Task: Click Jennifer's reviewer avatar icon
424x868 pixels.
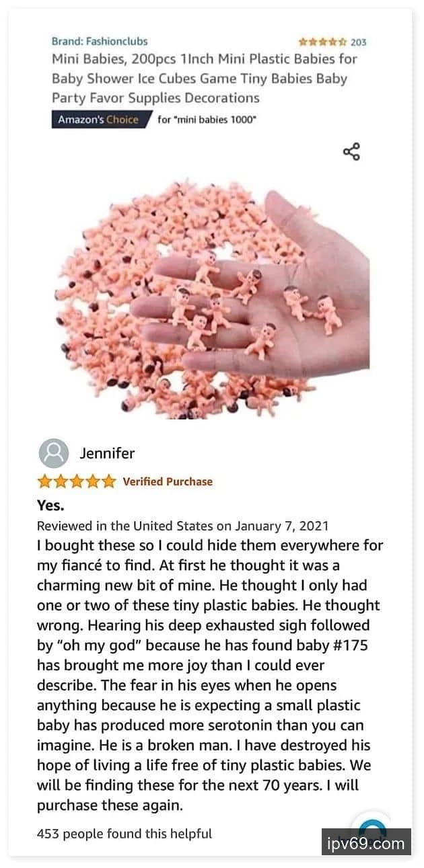Action: [x=54, y=453]
